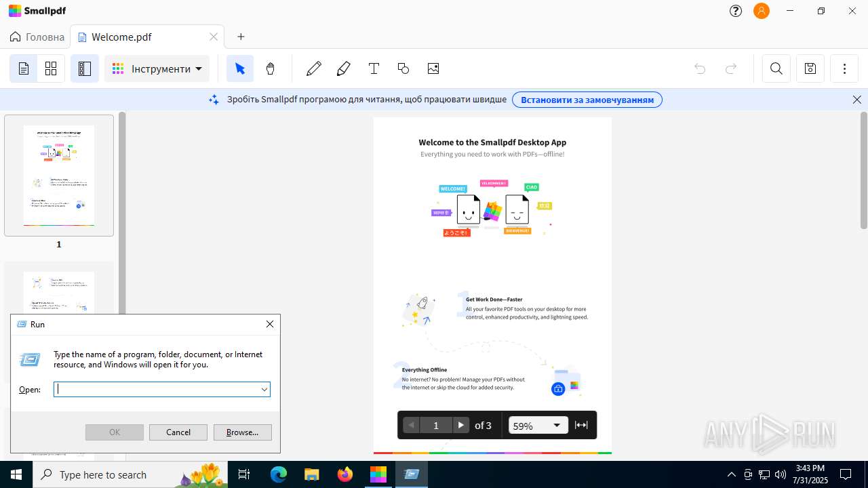Image resolution: width=868 pixels, height=488 pixels.
Task: Select the pencil draw tool
Action: tap(313, 68)
